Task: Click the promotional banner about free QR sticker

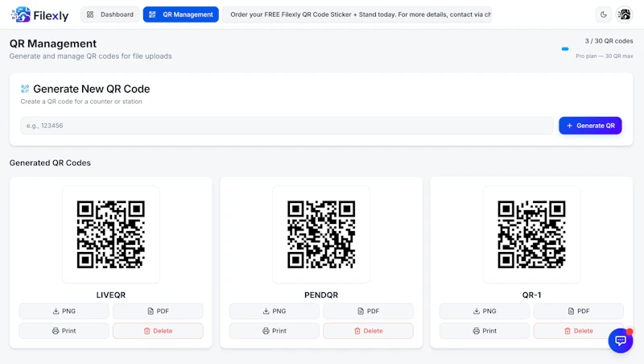Action: point(357,14)
